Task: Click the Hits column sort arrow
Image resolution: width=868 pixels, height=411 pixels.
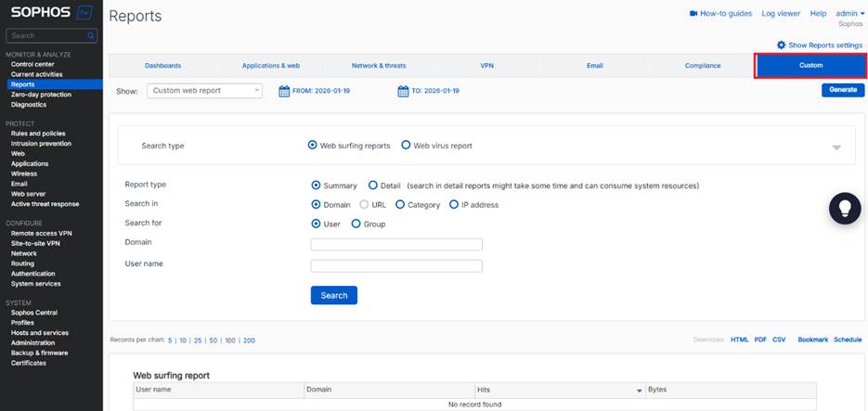Action: pos(639,391)
